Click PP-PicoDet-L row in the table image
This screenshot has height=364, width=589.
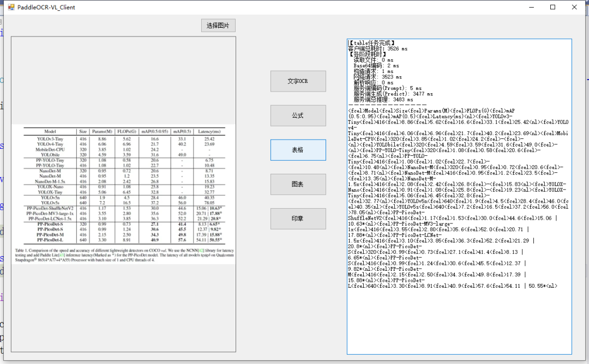[x=124, y=240]
